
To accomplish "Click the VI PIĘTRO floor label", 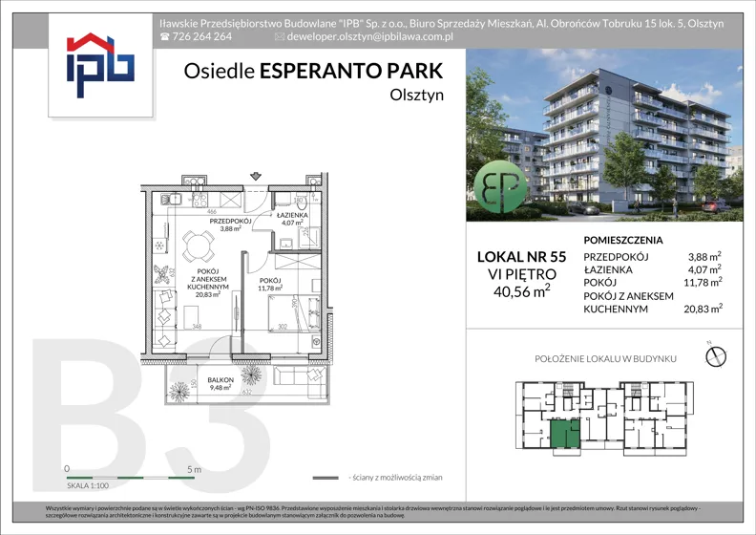I will [x=522, y=274].
